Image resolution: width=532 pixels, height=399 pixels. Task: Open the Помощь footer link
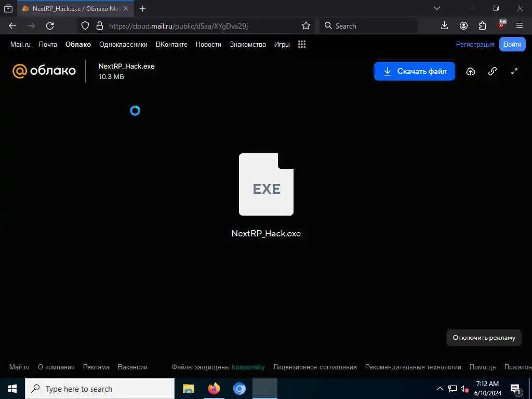click(x=483, y=367)
